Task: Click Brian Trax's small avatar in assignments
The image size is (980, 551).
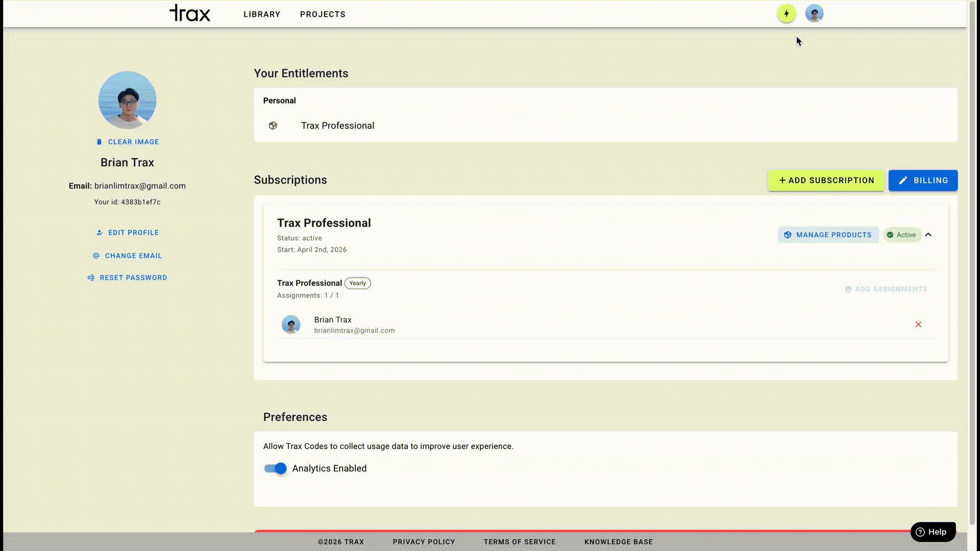Action: coord(291,324)
